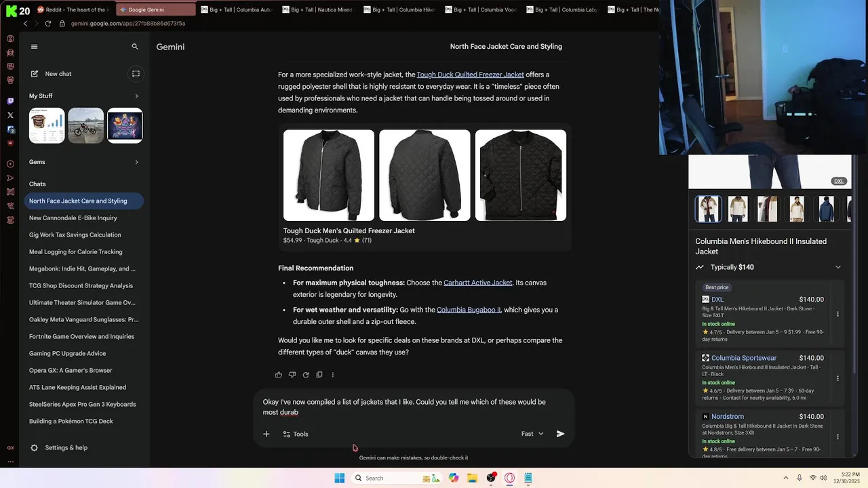Image resolution: width=868 pixels, height=488 pixels.
Task: Open Columbia Sportswear seller offer link
Action: pos(744,358)
